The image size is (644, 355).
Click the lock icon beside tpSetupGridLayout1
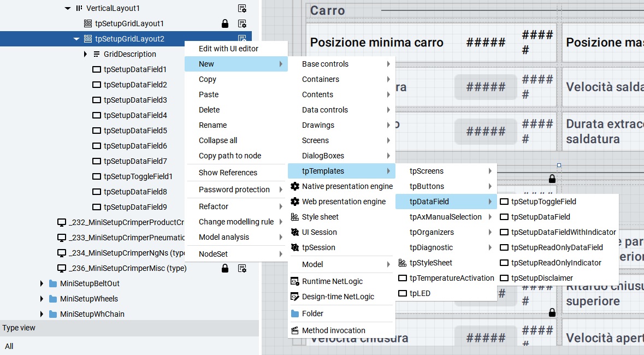point(224,23)
